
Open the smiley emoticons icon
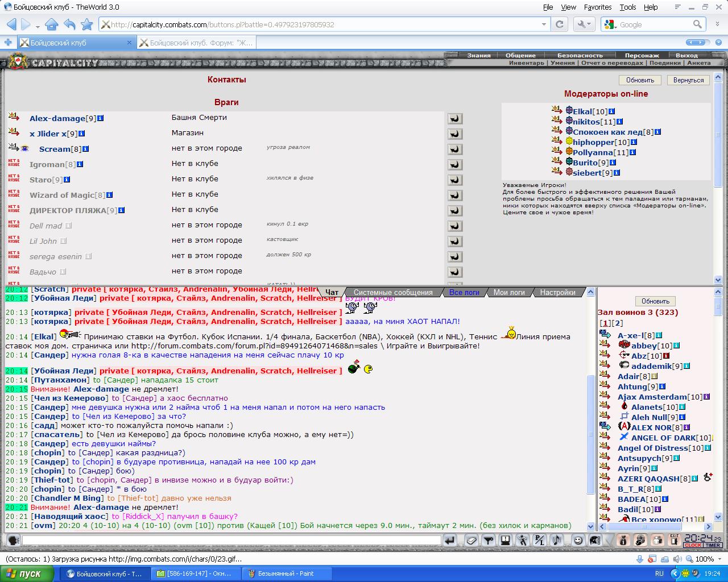(x=578, y=541)
